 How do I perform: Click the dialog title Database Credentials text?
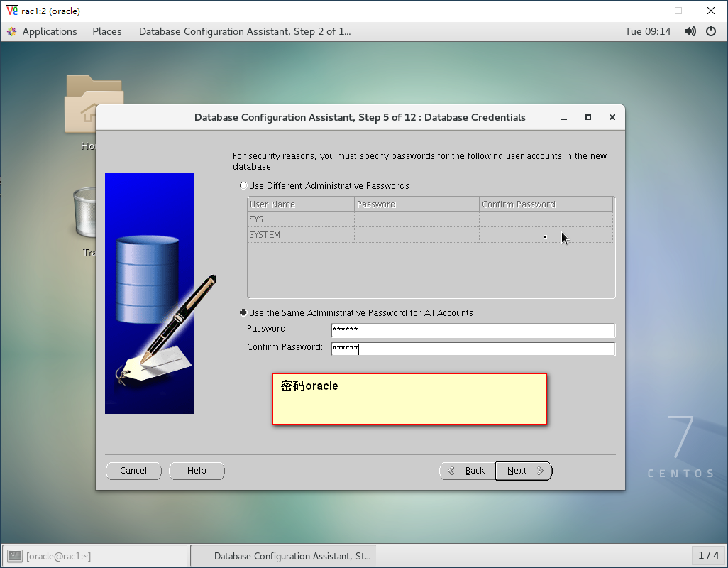[475, 117]
